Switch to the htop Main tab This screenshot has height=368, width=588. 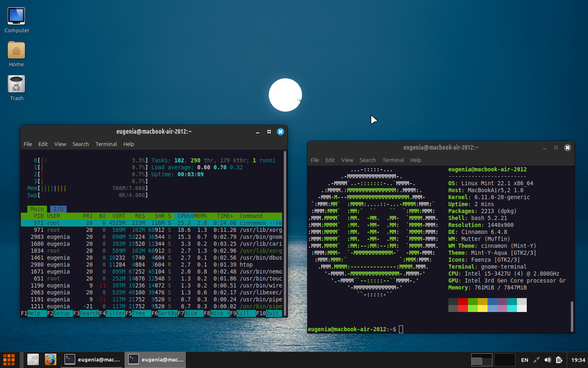coord(37,209)
